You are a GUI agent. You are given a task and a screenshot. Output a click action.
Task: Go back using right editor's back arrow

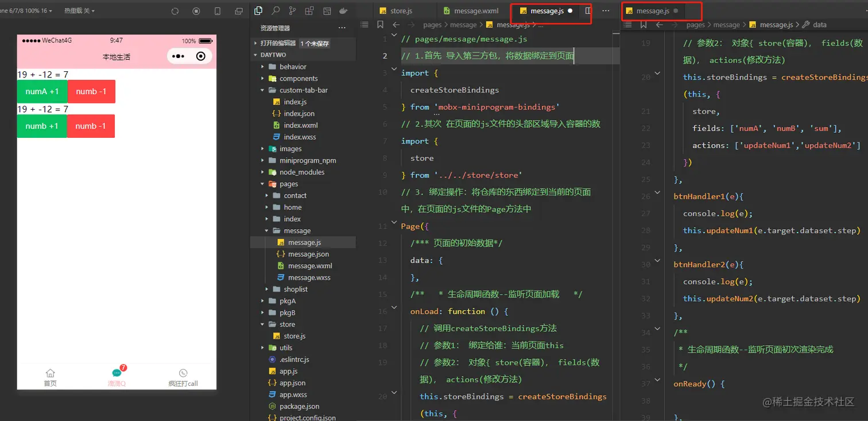tap(659, 25)
